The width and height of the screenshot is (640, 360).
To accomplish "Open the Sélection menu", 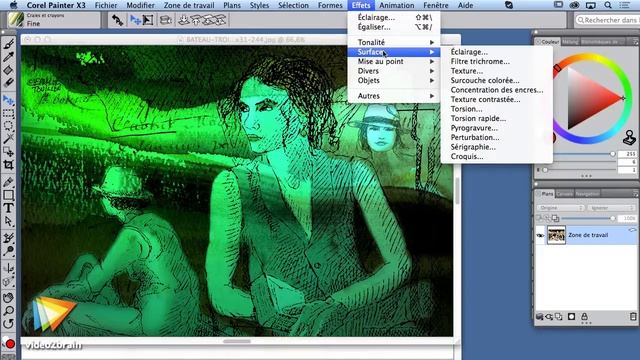I will click(x=293, y=5).
